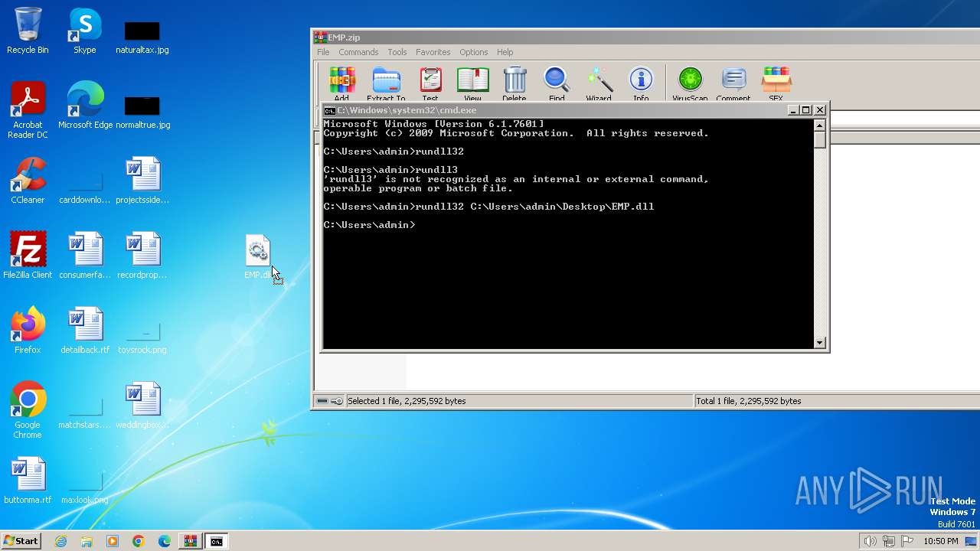
Task: Click the Find magnifier toolbar icon
Action: click(557, 84)
